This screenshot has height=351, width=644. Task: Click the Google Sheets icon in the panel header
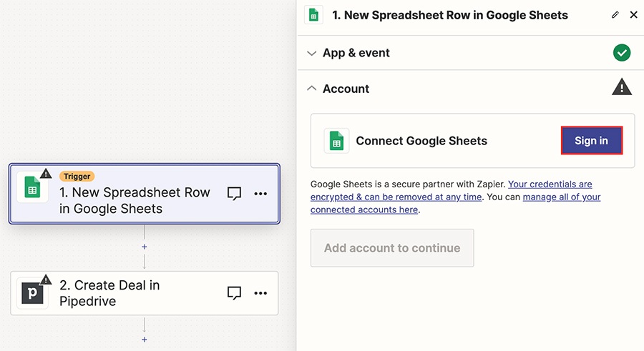pyautogui.click(x=314, y=15)
